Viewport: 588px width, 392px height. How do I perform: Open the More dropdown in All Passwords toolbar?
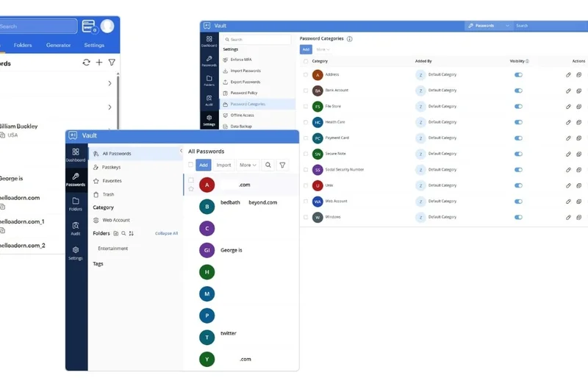[x=248, y=165]
